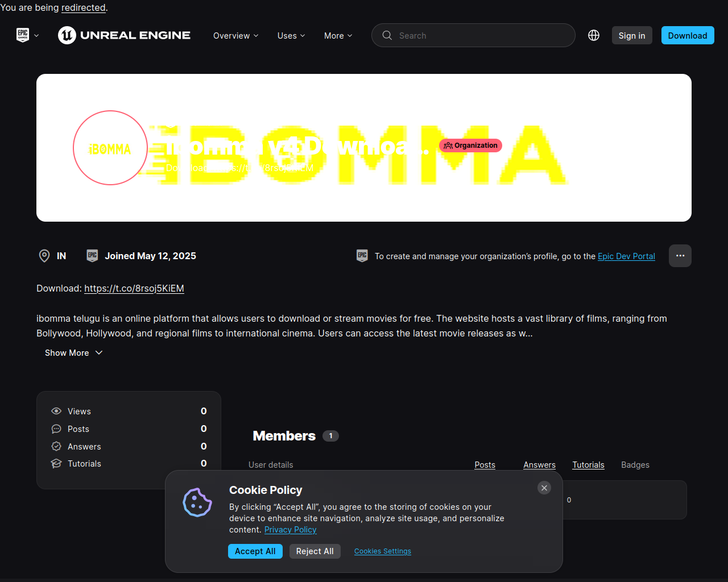This screenshot has width=728, height=582.
Task: Click the Sign in button
Action: pos(632,35)
